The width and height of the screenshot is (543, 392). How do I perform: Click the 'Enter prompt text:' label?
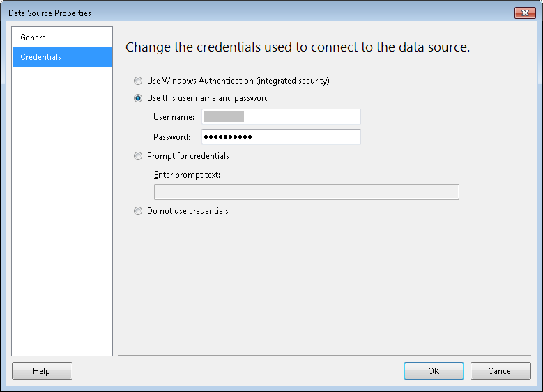[x=187, y=175]
